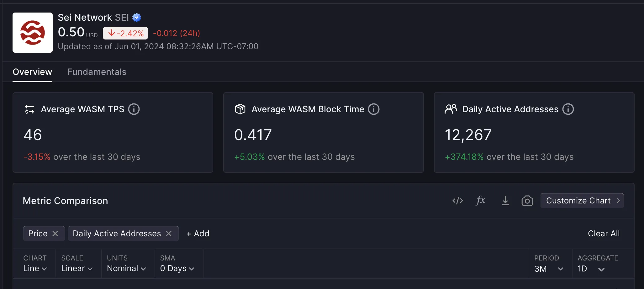The width and height of the screenshot is (644, 289).
Task: Open the Customize Chart panel
Action: click(x=582, y=201)
